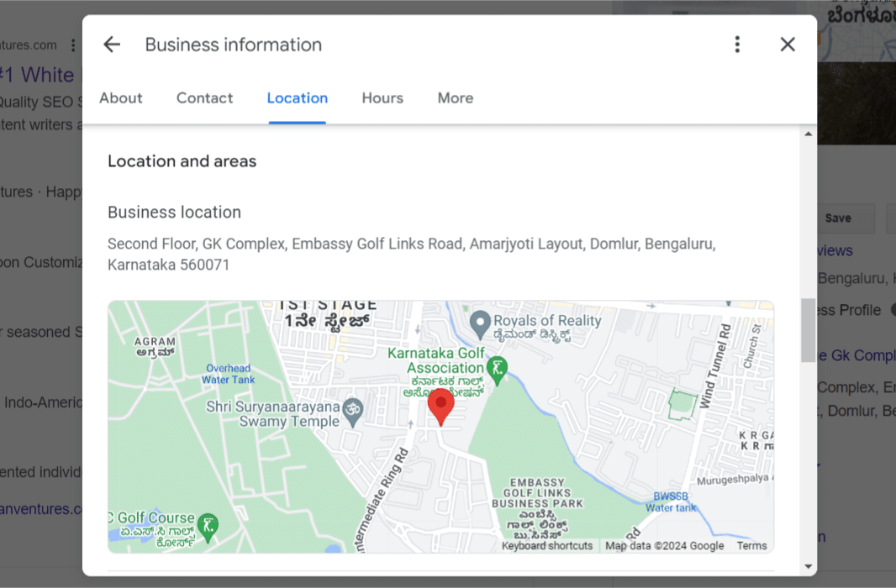The image size is (896, 588).
Task: Select the More tab
Action: pos(455,98)
